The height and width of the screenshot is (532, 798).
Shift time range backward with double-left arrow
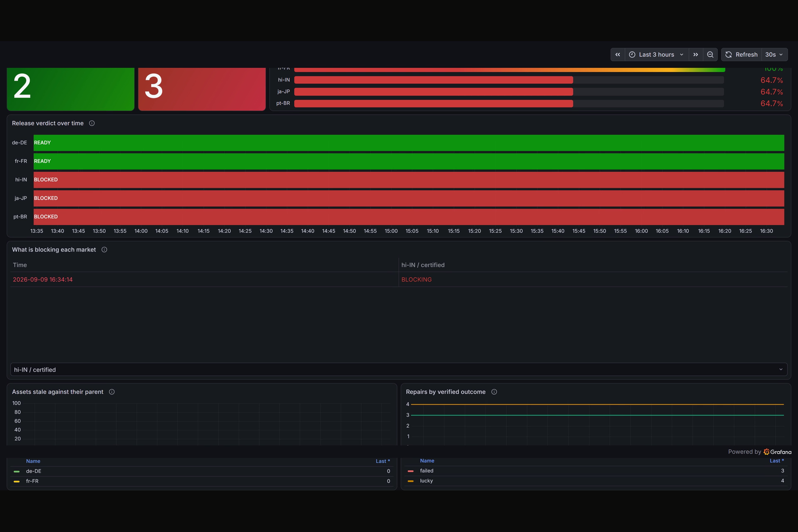618,55
